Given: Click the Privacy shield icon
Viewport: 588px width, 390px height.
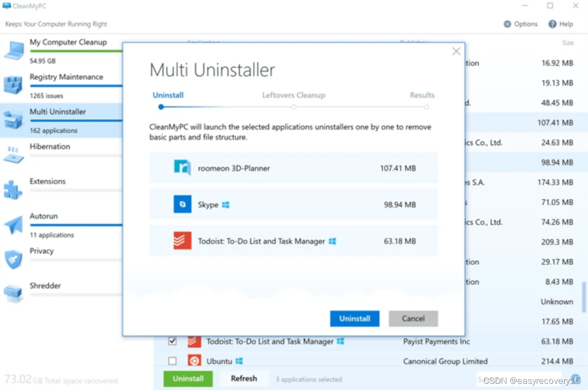Looking at the screenshot, I should (13, 259).
